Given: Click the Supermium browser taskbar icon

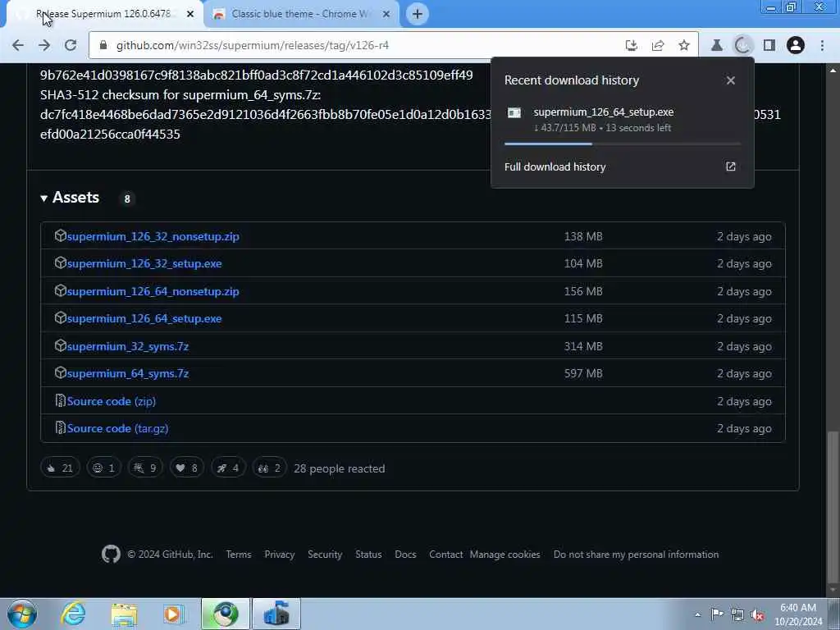Looking at the screenshot, I should [226, 614].
